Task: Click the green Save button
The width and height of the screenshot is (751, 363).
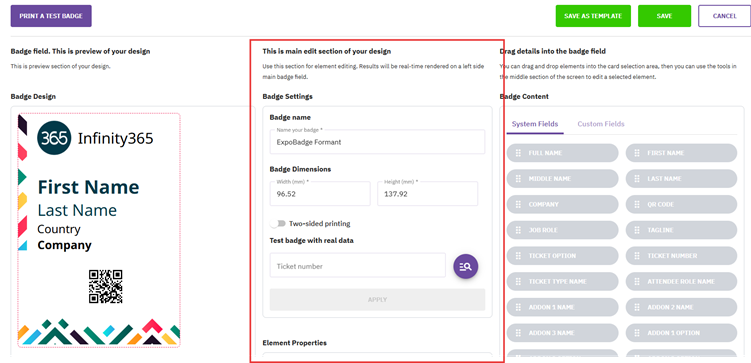Action: click(664, 16)
